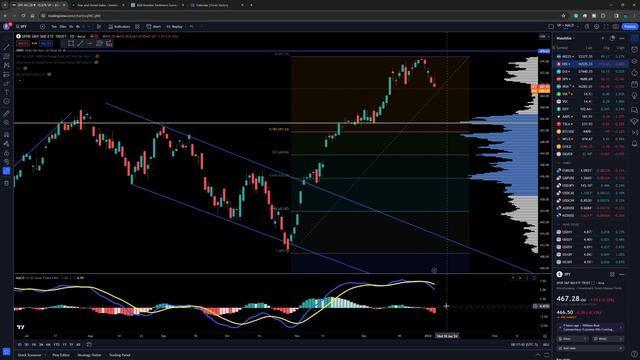Image resolution: width=640 pixels, height=360 pixels.
Task: Open the Pine Editor tab
Action: pos(61,355)
